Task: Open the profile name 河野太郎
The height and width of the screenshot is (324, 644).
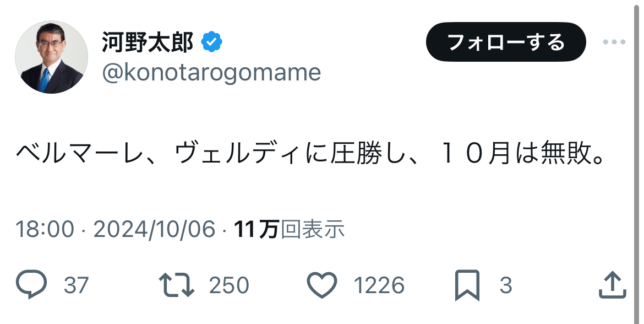Action: (148, 42)
